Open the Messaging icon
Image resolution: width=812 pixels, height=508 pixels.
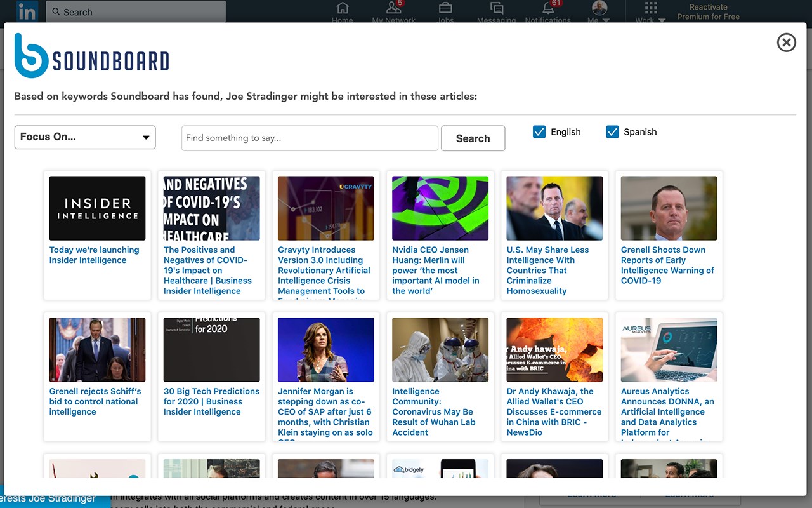pos(497,8)
